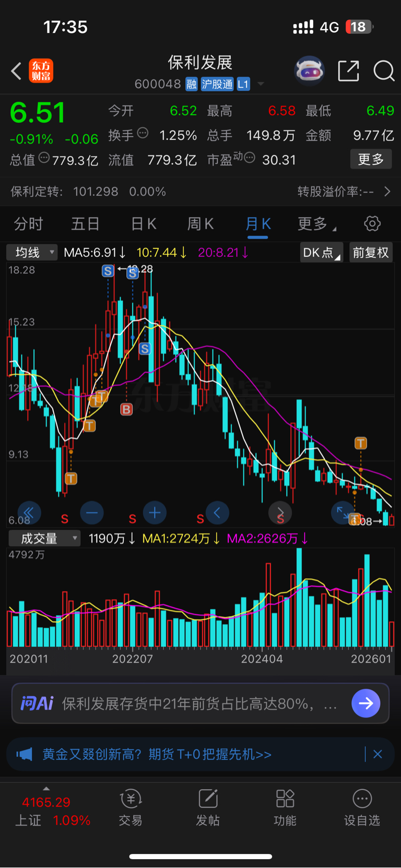Switch to the 五日 tab
This screenshot has width=401, height=868.
[86, 224]
